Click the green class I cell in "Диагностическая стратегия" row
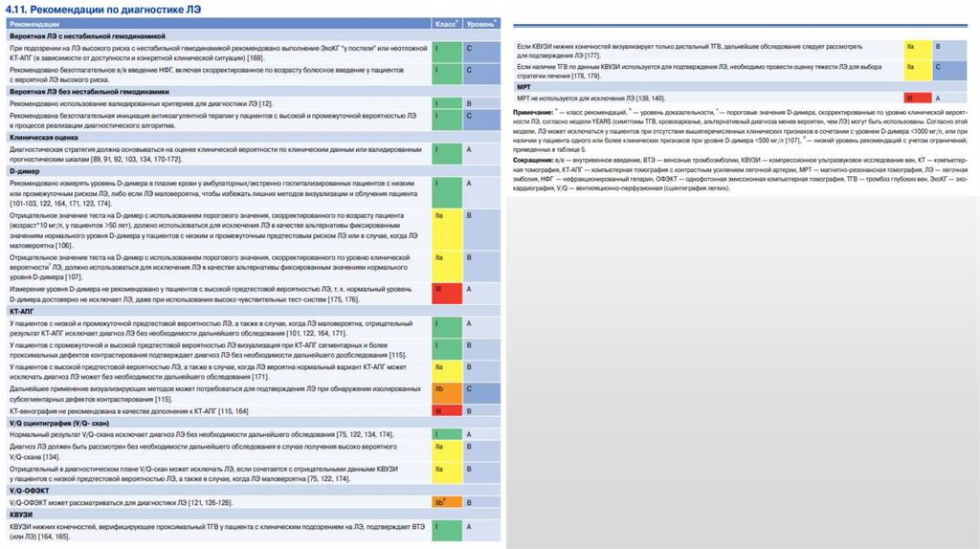This screenshot has height=549, width=980. [447, 154]
